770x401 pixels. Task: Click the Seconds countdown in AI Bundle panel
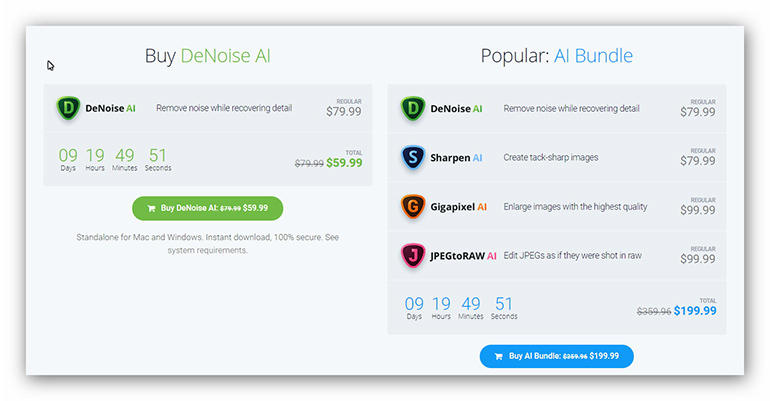point(504,306)
